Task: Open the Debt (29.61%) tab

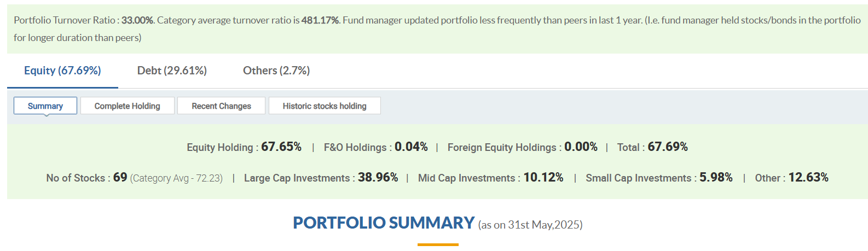Action: tap(172, 71)
